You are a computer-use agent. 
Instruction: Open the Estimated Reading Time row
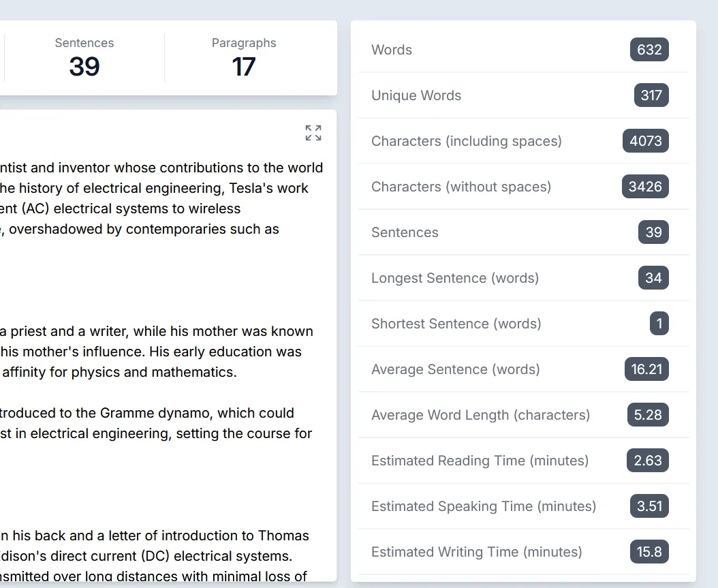(x=523, y=461)
